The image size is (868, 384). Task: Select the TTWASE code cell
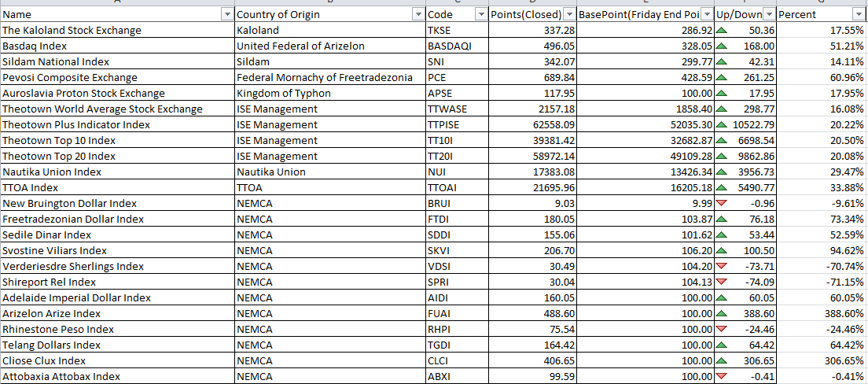(458, 109)
